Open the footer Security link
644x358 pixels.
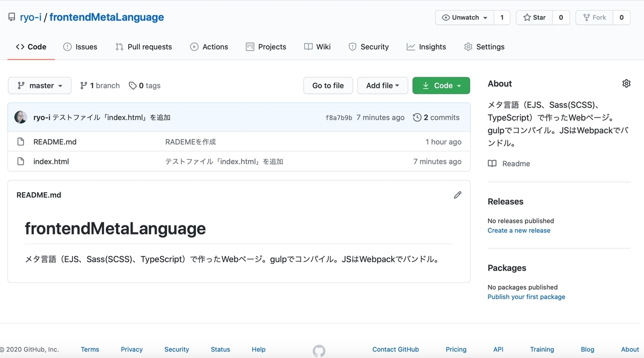tap(177, 349)
